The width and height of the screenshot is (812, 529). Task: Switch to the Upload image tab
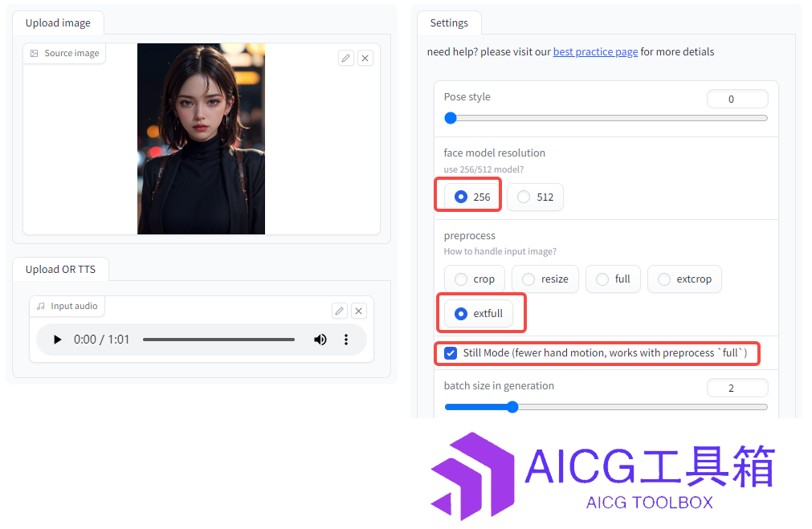click(x=58, y=22)
